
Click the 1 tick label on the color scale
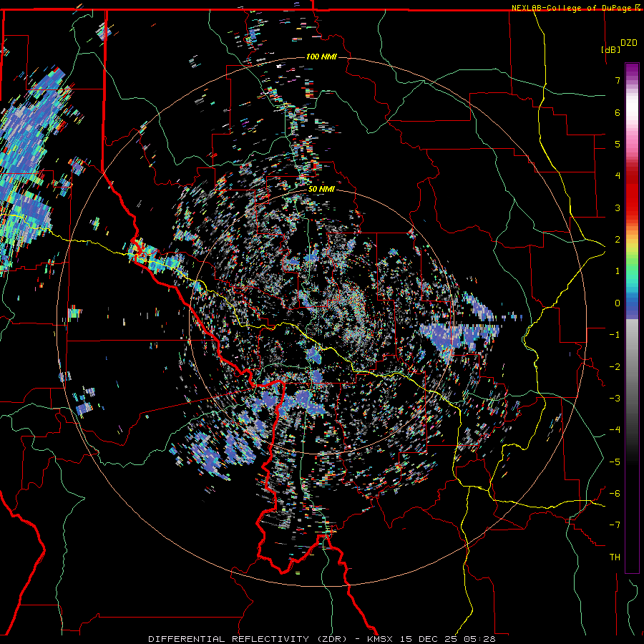point(618,271)
